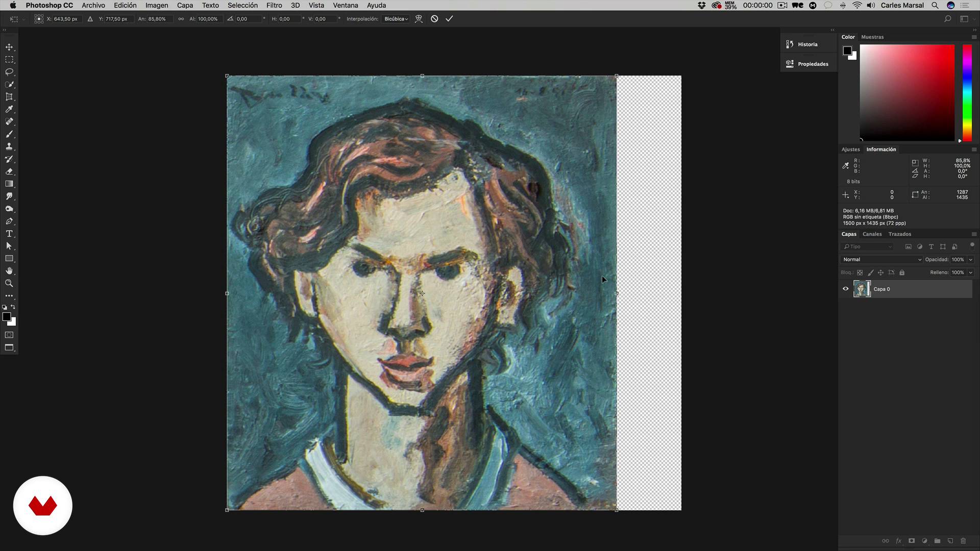The width and height of the screenshot is (980, 551).
Task: Click the delete layer trash icon
Action: coord(963,541)
